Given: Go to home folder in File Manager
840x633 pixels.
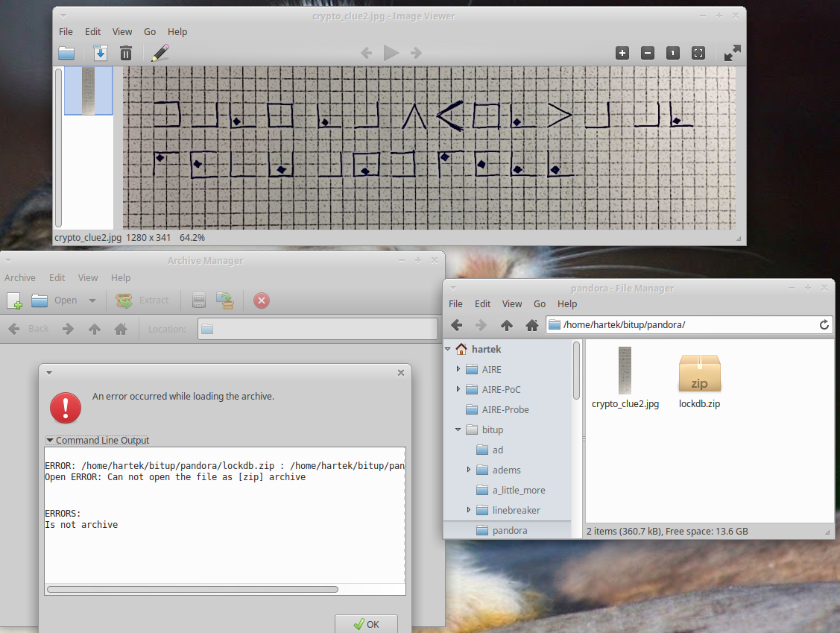Looking at the screenshot, I should (532, 325).
